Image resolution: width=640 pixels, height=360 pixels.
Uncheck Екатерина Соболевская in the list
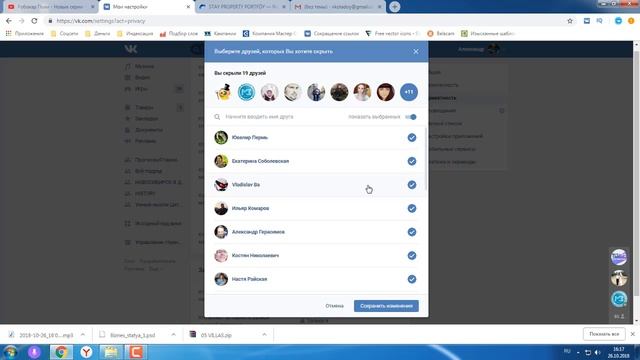click(412, 161)
